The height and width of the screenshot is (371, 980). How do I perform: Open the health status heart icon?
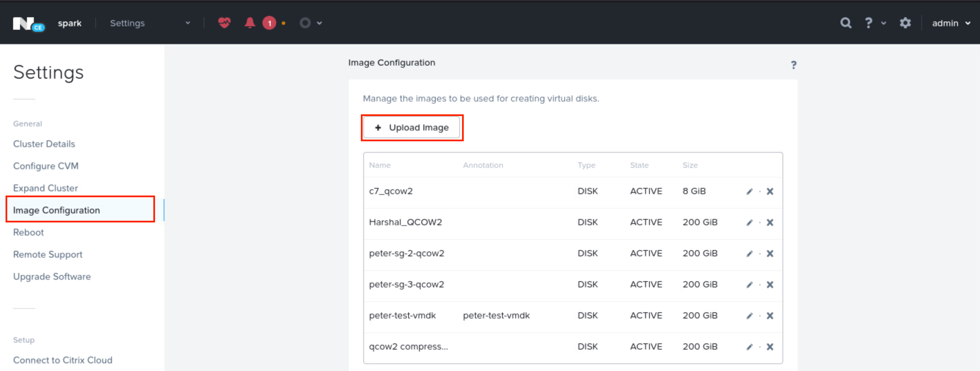[x=224, y=23]
